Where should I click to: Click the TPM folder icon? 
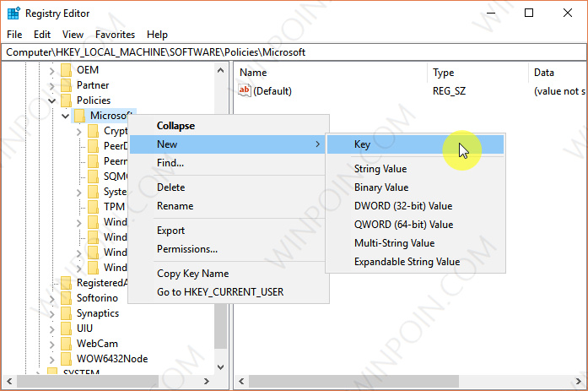93,207
